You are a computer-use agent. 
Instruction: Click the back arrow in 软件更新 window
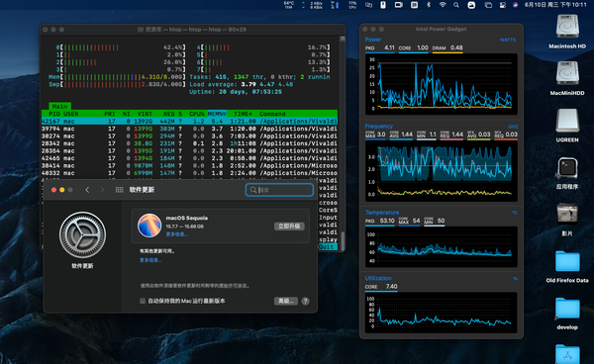point(87,190)
